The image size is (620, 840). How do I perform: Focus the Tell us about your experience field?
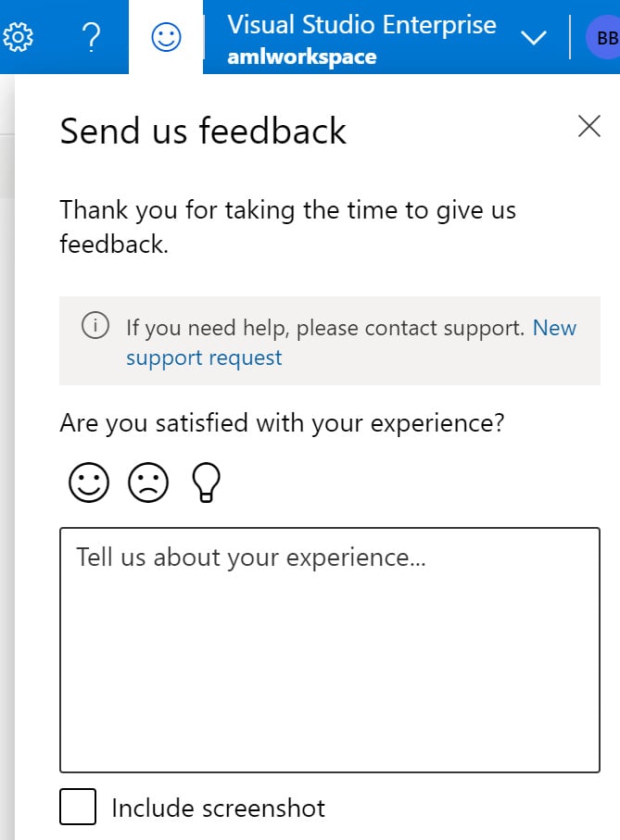point(330,650)
